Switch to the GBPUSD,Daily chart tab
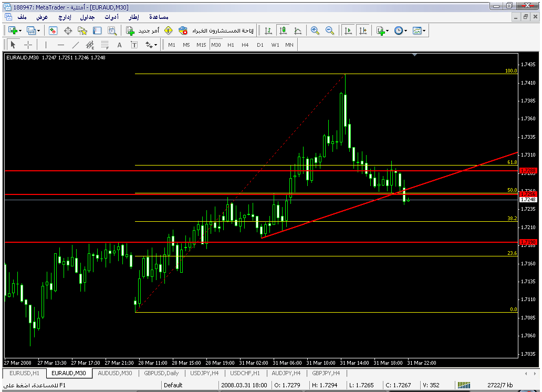542x392 pixels. 161,373
